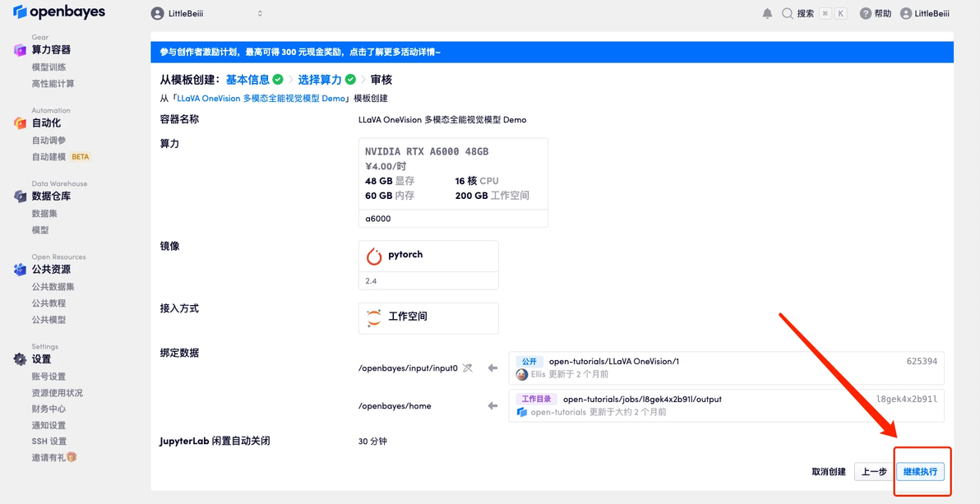The height and width of the screenshot is (504, 980).
Task: Open SSH 设置 in sidebar
Action: (x=49, y=442)
